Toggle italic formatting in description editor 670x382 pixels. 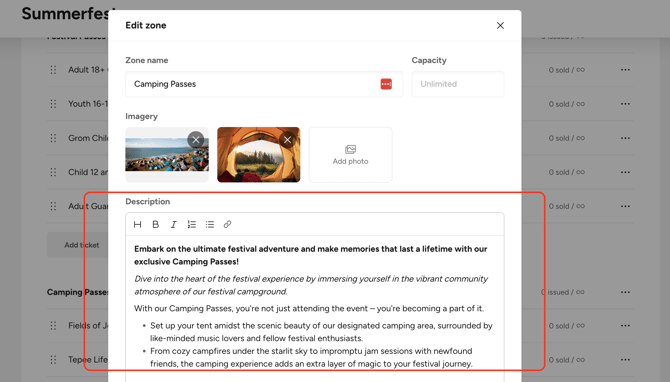[x=173, y=224]
